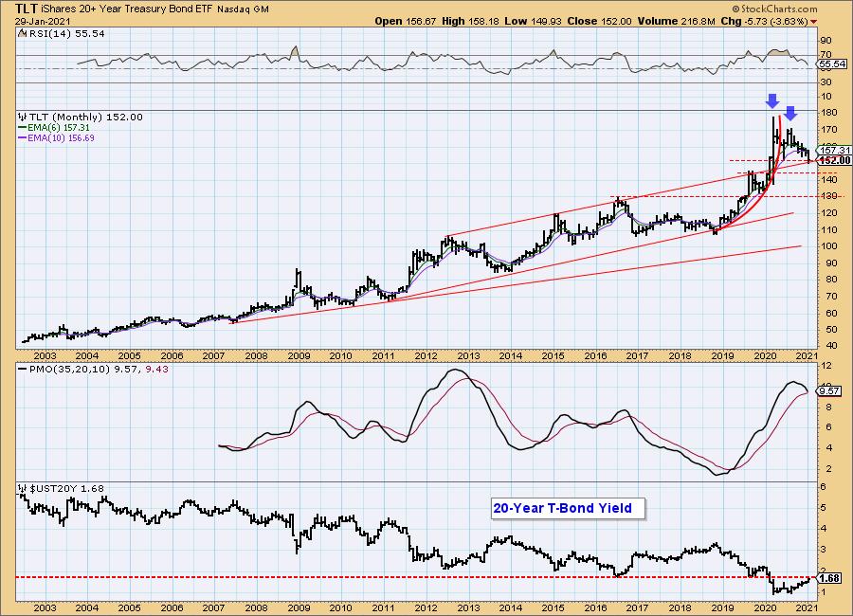Select the purple EMA(10) legend line marker
Screen dimensions: 853x616
(23, 138)
